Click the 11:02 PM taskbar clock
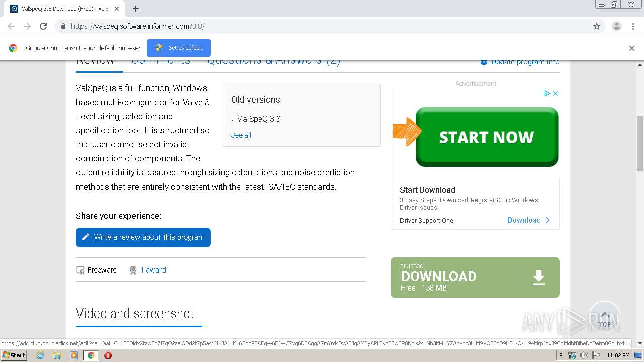Screen dimensions: 644x362 tap(618, 355)
